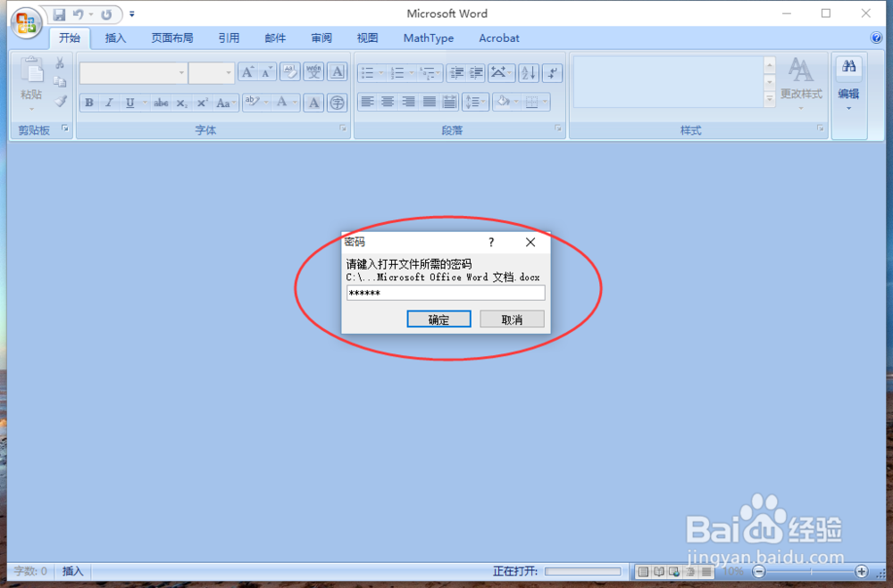Open the Customize Quick Access Toolbar arrow
This screenshot has width=893, height=588.
pos(132,14)
